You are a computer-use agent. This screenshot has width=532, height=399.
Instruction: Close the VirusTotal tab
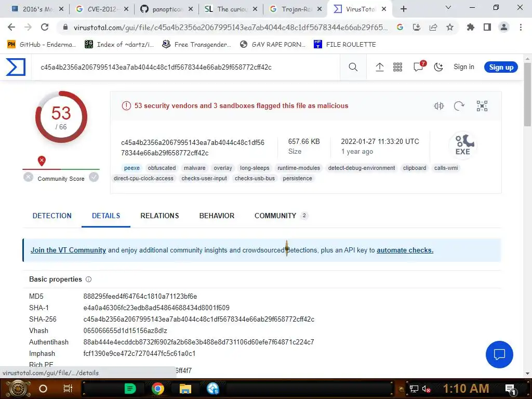coord(384,9)
